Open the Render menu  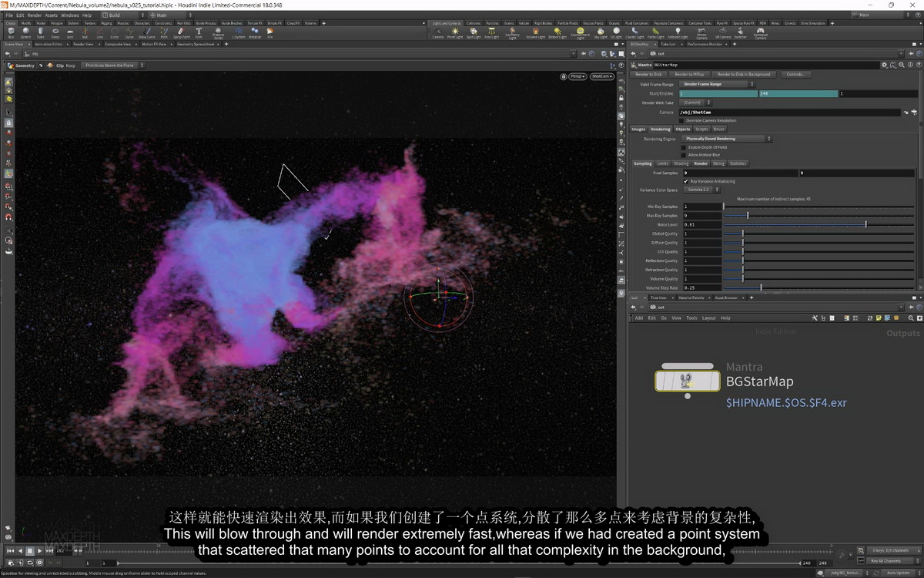pos(35,15)
